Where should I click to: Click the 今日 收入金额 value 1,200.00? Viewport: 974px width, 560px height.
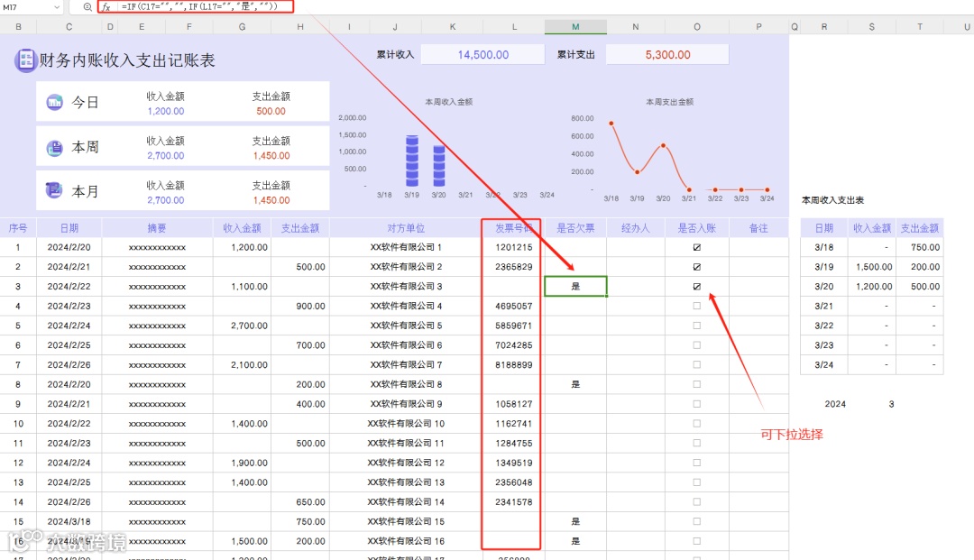(166, 111)
